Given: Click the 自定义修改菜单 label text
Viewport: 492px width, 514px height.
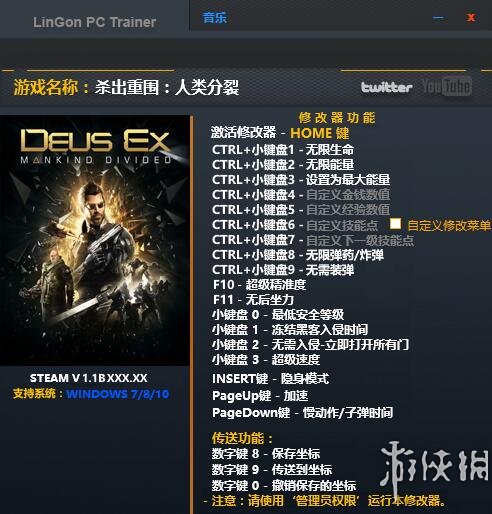Looking at the screenshot, I should coord(449,226).
